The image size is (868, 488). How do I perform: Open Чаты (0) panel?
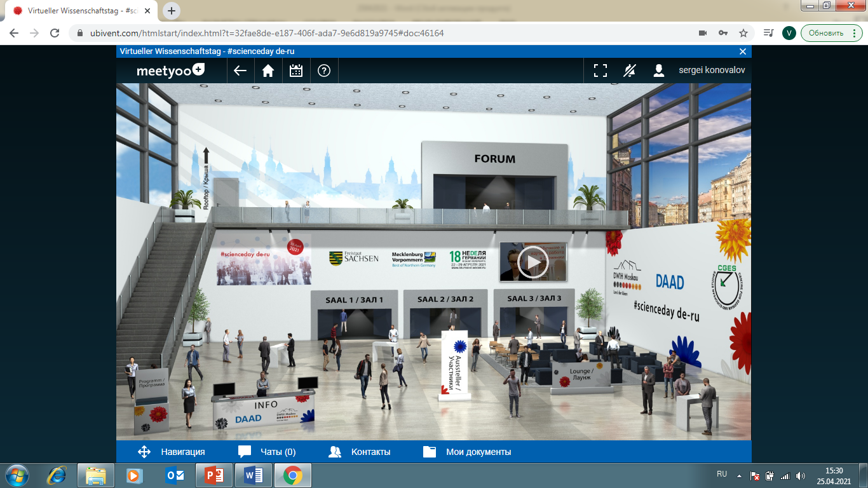click(x=267, y=452)
